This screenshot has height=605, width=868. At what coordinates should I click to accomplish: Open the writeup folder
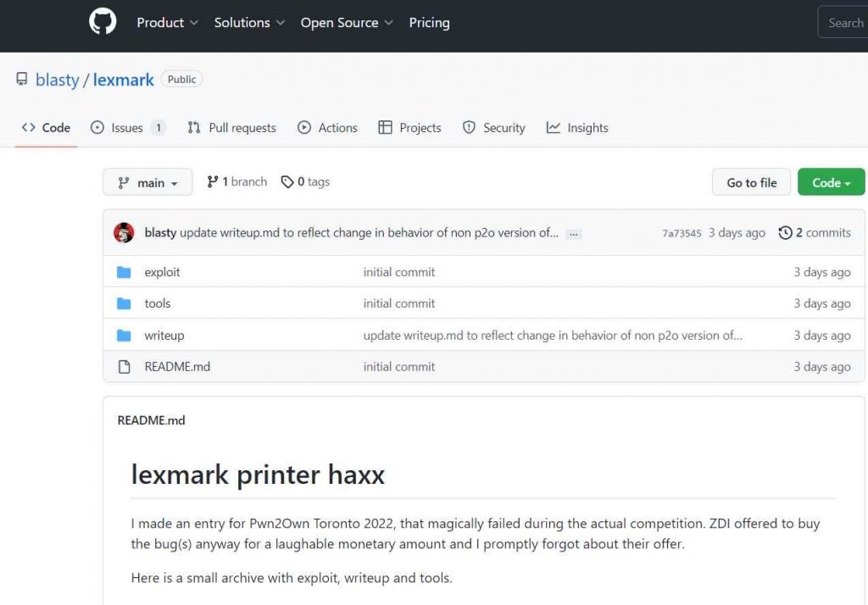coord(164,336)
